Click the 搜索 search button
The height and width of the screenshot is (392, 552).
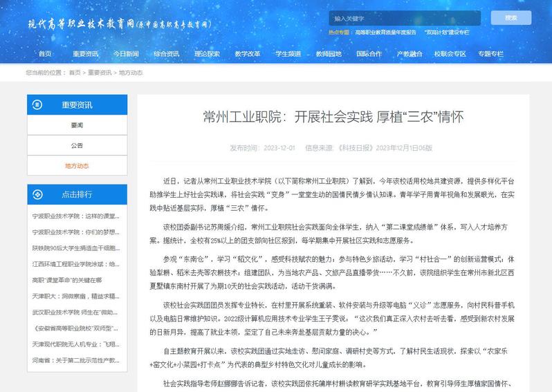tap(510, 18)
